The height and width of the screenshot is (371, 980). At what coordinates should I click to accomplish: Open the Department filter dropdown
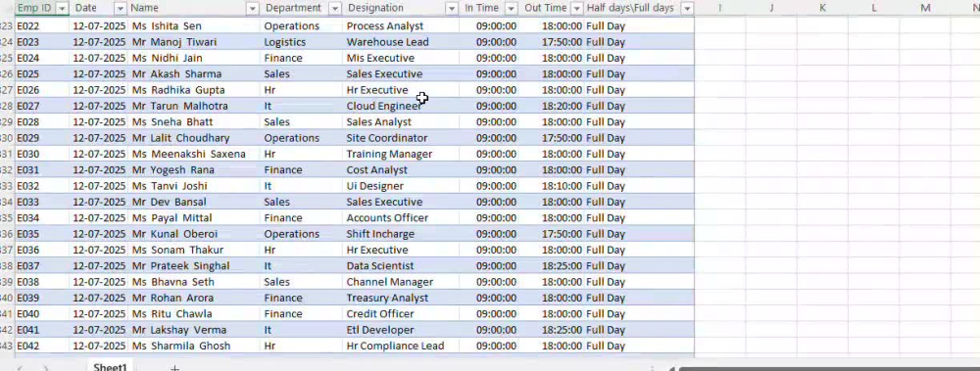(x=335, y=8)
